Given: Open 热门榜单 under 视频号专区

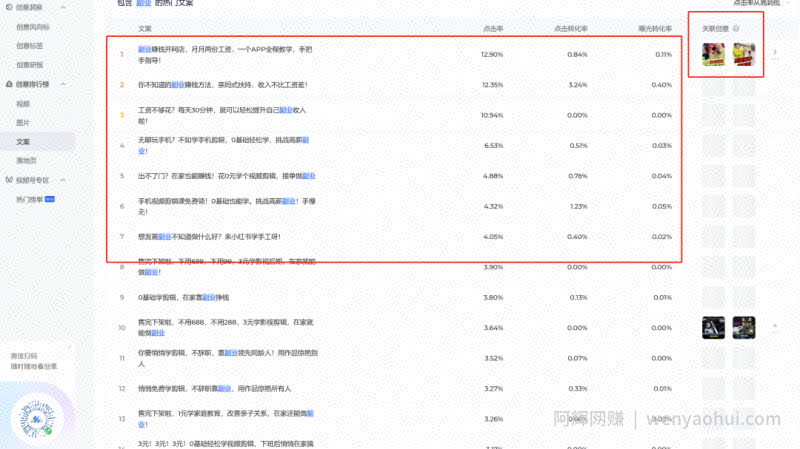Looking at the screenshot, I should pyautogui.click(x=29, y=199).
